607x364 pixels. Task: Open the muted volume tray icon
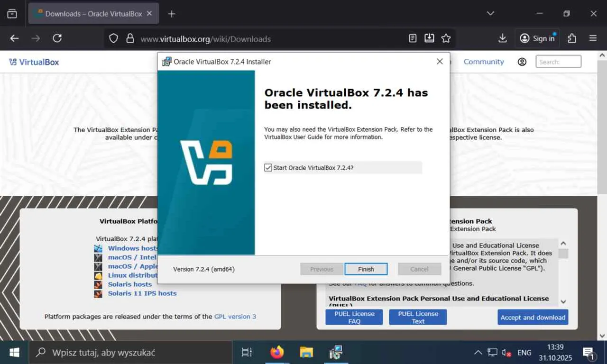click(x=506, y=353)
